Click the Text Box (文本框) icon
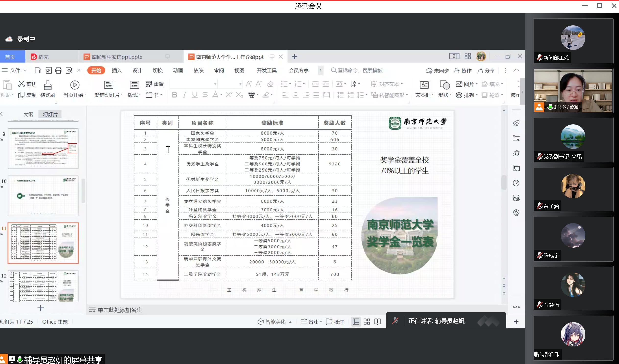 click(x=424, y=85)
